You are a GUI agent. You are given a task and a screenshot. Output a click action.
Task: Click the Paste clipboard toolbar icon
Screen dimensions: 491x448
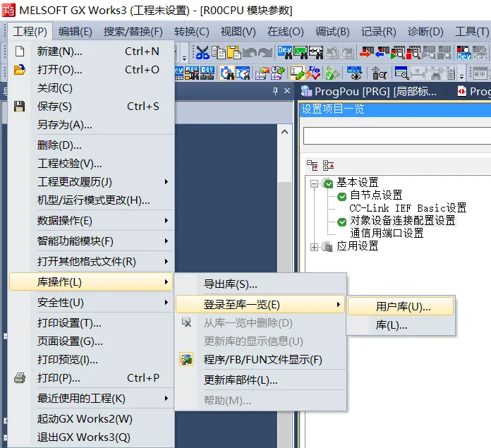point(234,52)
